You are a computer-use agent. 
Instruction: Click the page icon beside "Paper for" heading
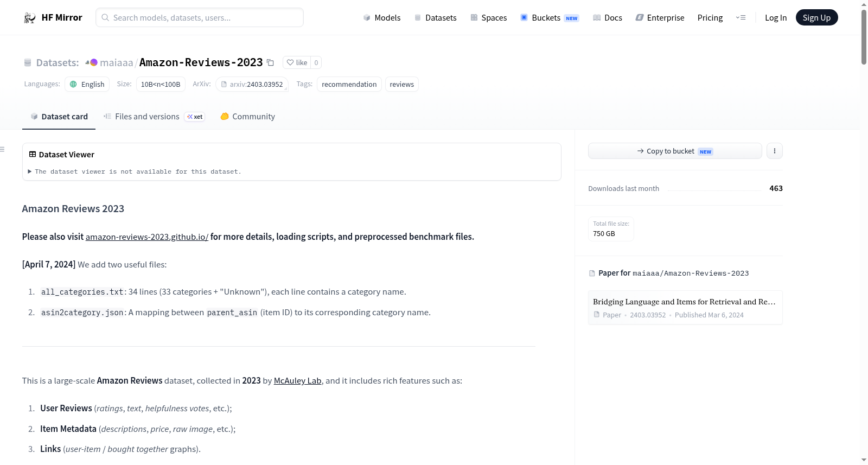[592, 273]
